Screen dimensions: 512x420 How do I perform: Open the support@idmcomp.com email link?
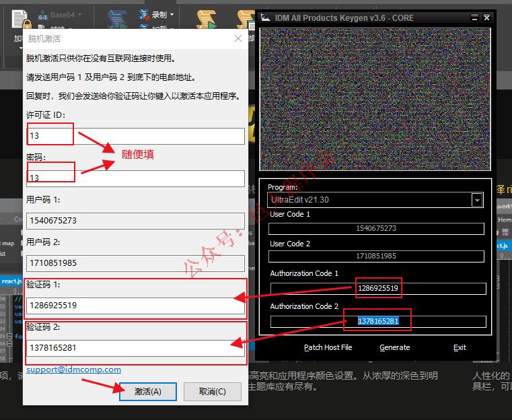(x=74, y=370)
